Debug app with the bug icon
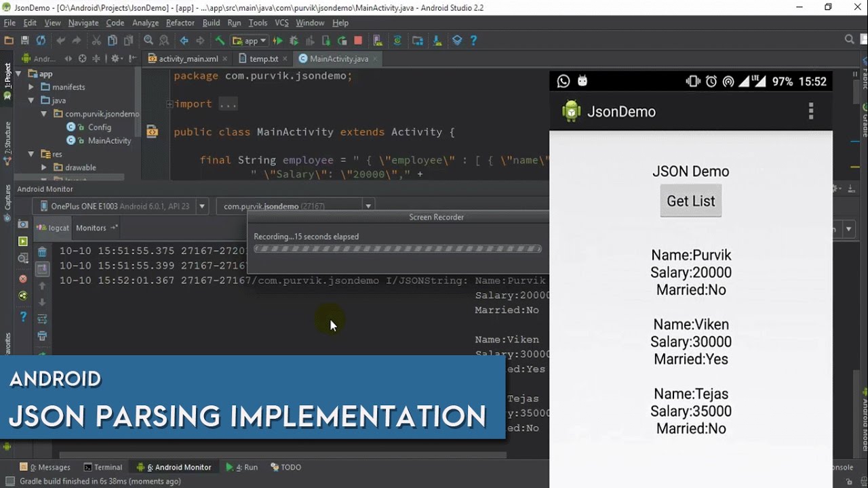The height and width of the screenshot is (488, 868). pos(294,41)
